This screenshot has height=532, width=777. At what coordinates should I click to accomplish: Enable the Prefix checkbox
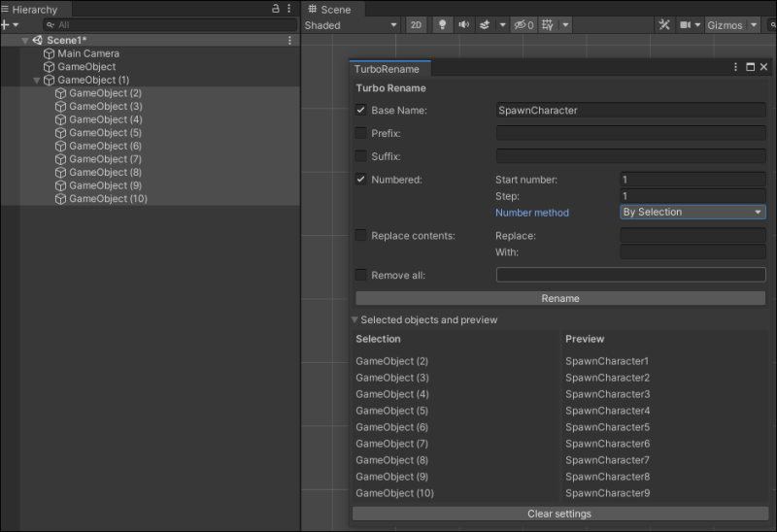(x=360, y=133)
